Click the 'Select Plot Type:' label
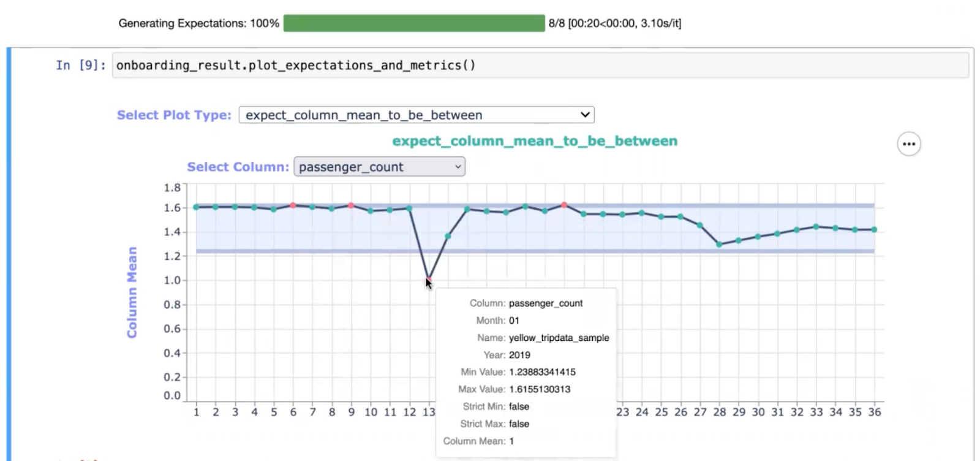Screen dimensions: 980x461 pyautogui.click(x=174, y=115)
